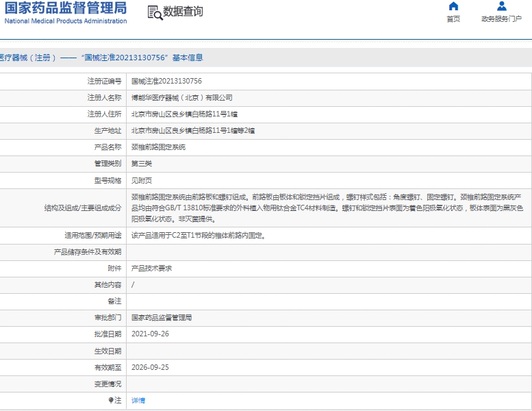The width and height of the screenshot is (532, 411).
Task: Click the 注册证编号 label cell
Action: pos(105,81)
